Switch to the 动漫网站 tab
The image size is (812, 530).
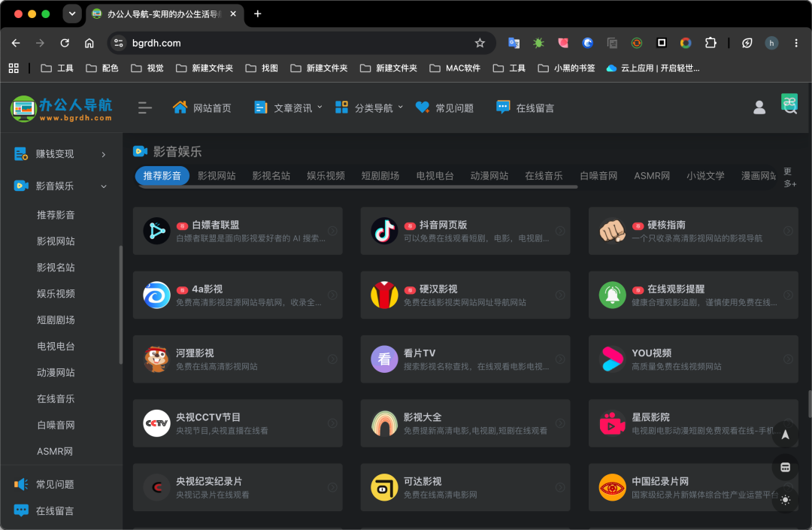point(489,176)
